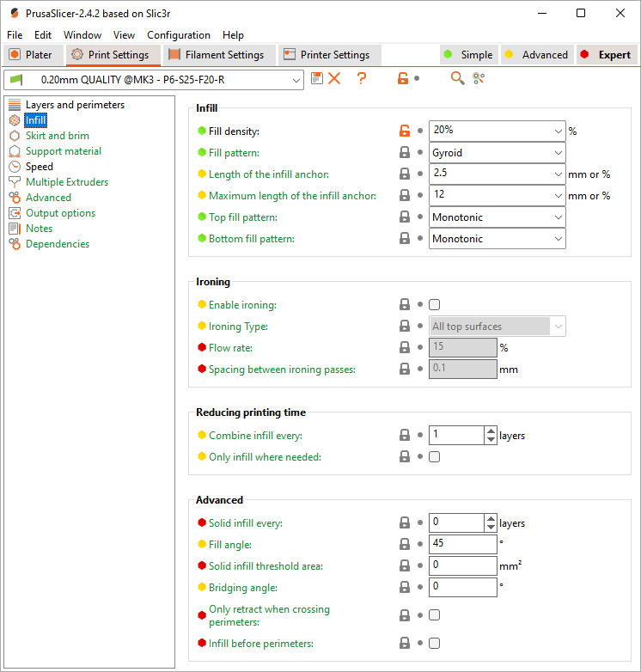Open the Configuration menu
Screen dimensions: 641x672
179,35
